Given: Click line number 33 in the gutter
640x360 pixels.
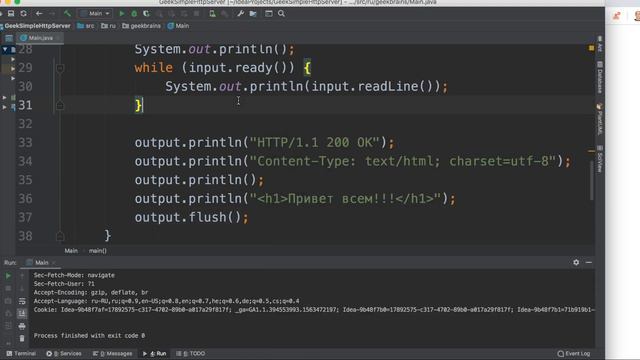Looking at the screenshot, I should [x=25, y=142].
